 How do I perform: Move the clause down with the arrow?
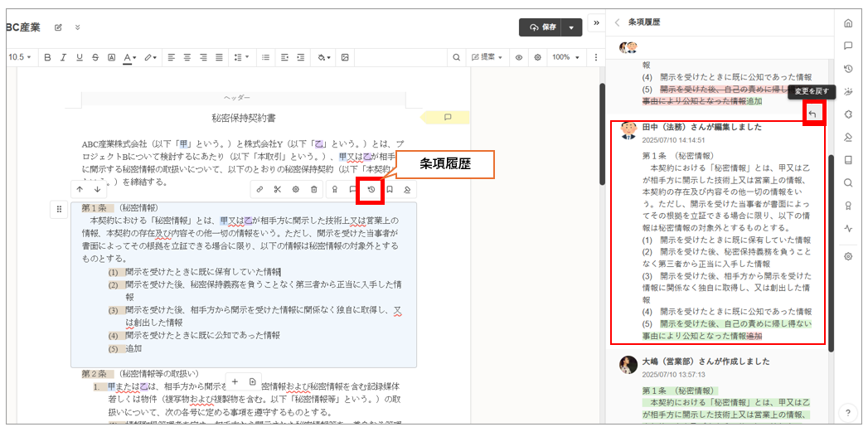coord(98,189)
